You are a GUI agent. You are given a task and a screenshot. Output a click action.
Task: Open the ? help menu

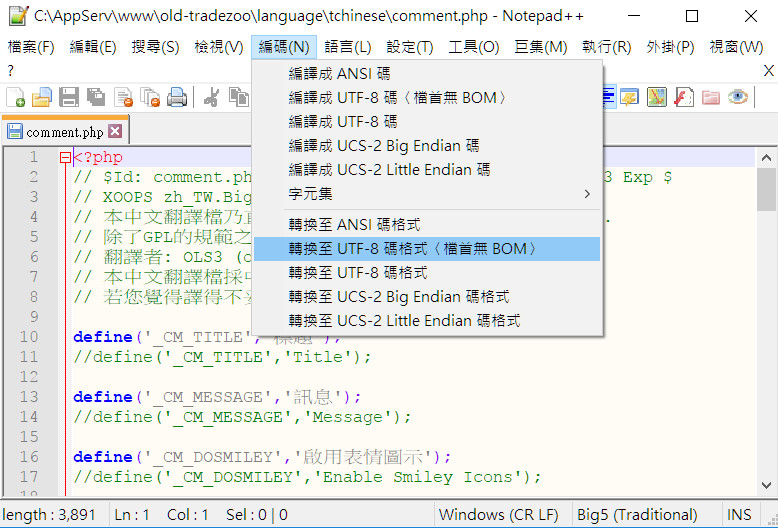[x=11, y=71]
